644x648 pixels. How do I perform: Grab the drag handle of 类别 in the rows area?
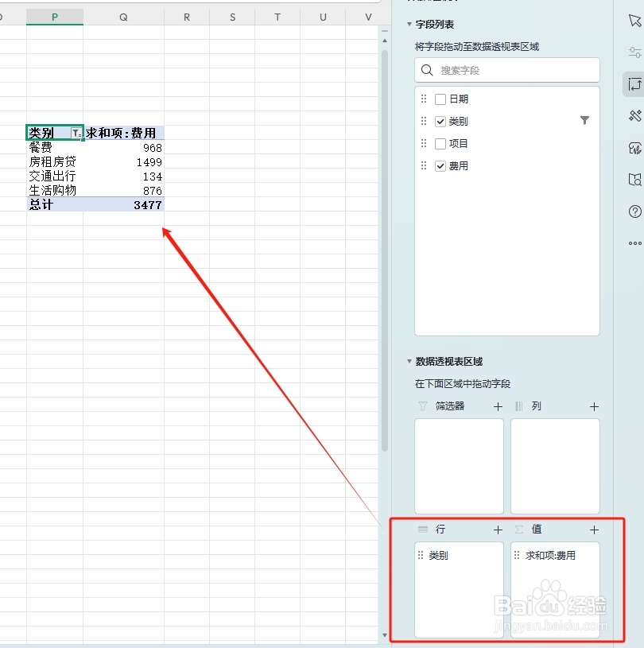[x=421, y=555]
